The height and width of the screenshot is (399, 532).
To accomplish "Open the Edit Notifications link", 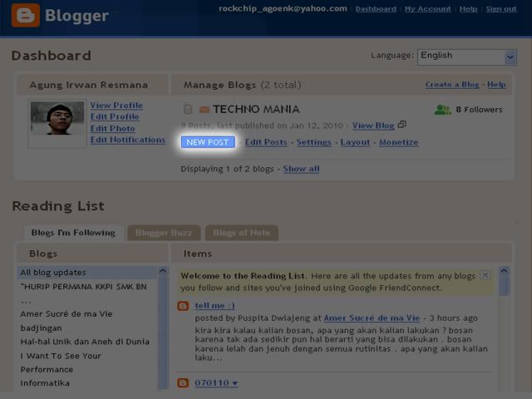I will coord(128,140).
